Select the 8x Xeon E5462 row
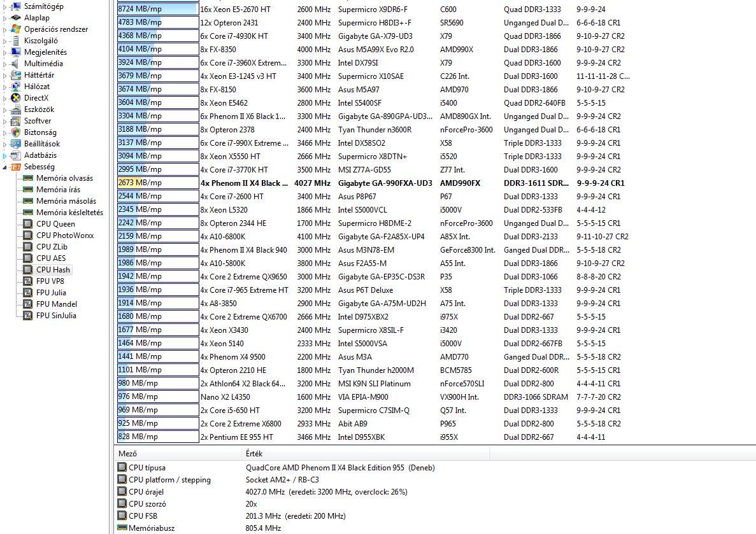The width and height of the screenshot is (756, 534). [374, 102]
